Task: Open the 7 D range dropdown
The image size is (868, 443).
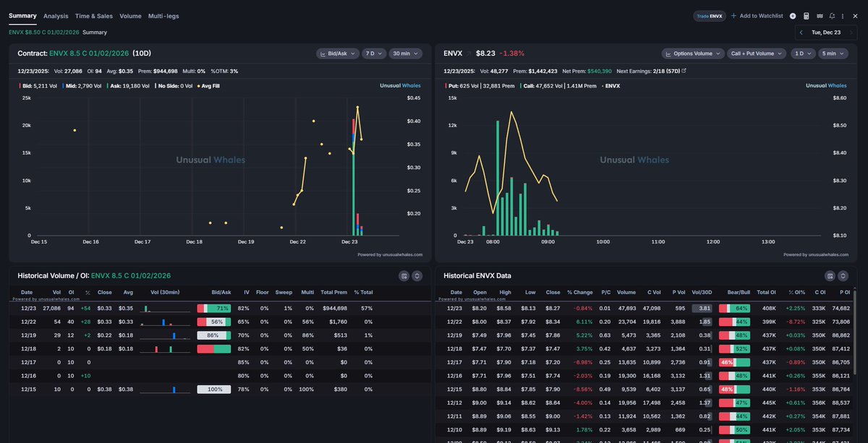Action: click(374, 53)
